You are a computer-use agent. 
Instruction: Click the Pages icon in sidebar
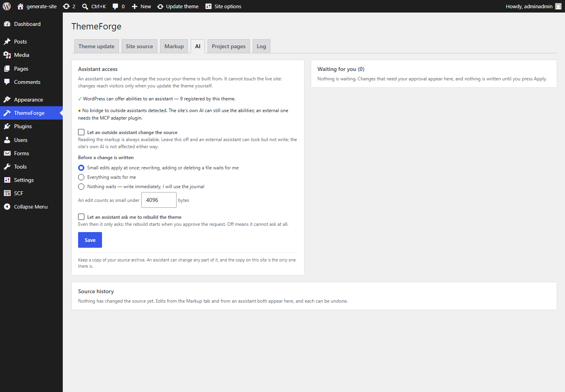[7, 69]
